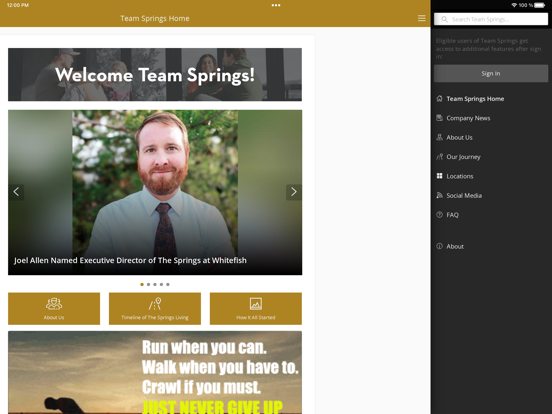Open the hamburger menu icon
552x414 pixels.
(421, 18)
